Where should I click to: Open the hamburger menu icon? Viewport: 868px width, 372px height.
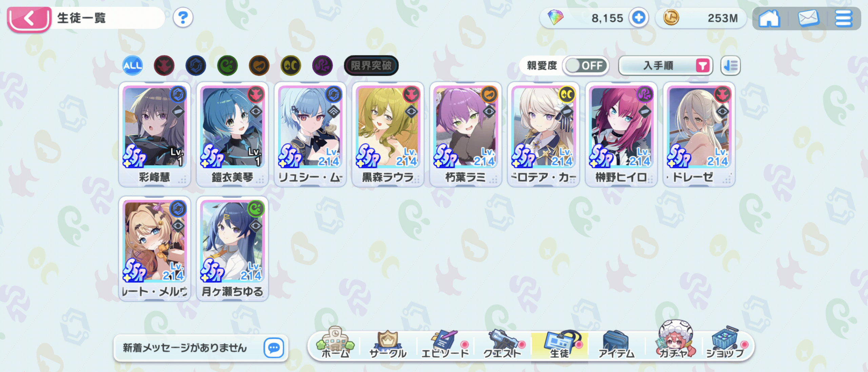(844, 18)
